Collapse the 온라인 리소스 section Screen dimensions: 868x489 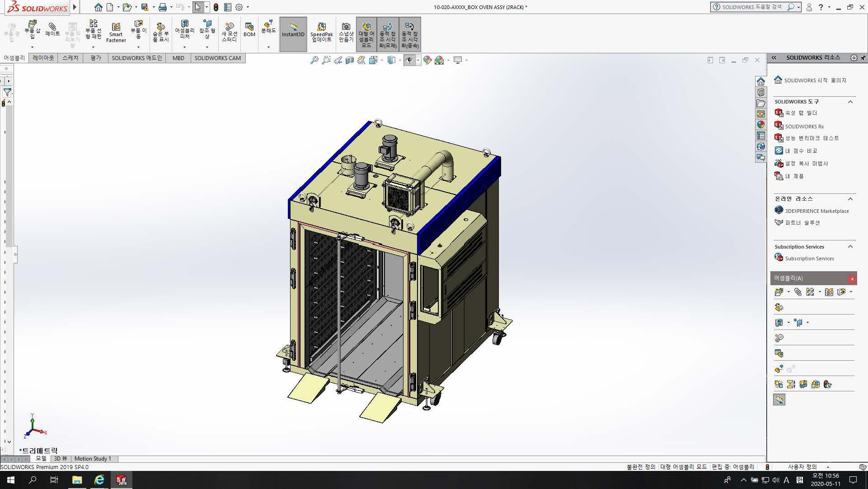850,199
